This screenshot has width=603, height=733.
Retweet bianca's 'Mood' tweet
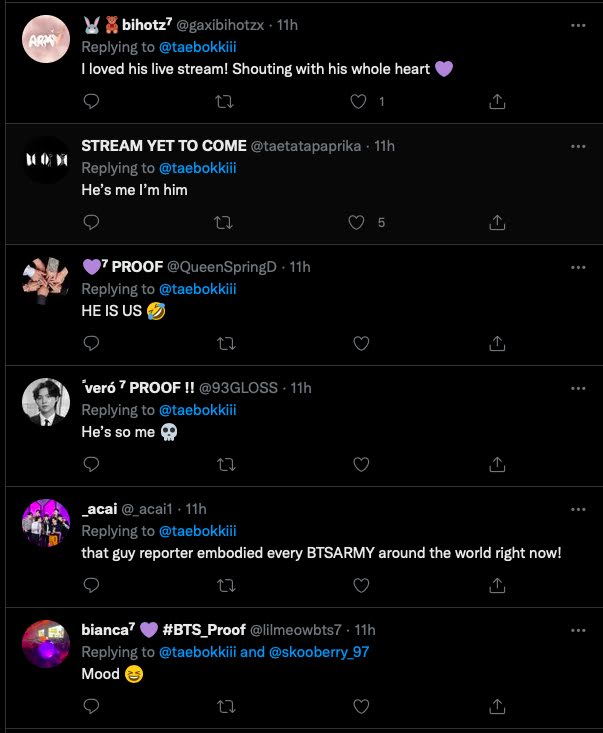point(226,706)
